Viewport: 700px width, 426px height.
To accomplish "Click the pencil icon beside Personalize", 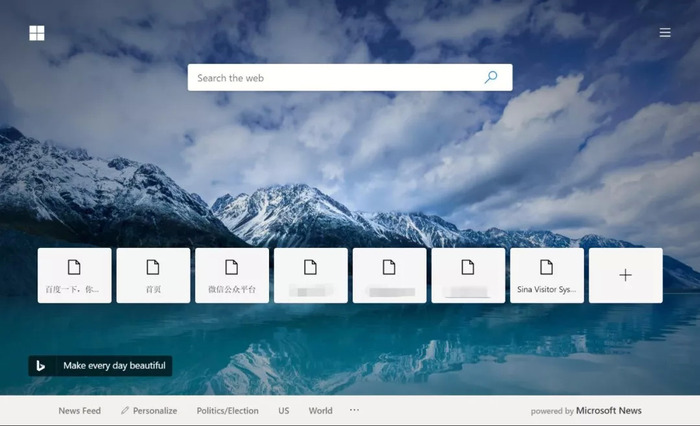I will [125, 410].
